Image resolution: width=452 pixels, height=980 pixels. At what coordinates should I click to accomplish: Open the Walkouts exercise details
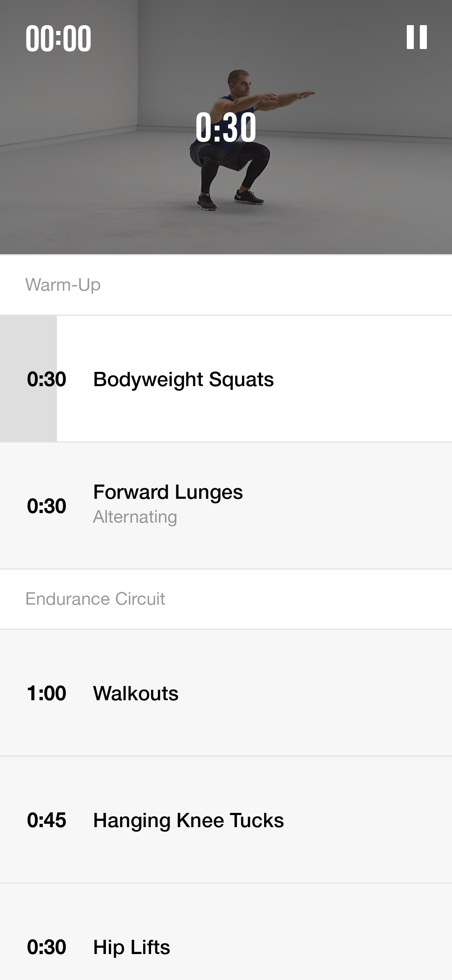[x=136, y=693]
